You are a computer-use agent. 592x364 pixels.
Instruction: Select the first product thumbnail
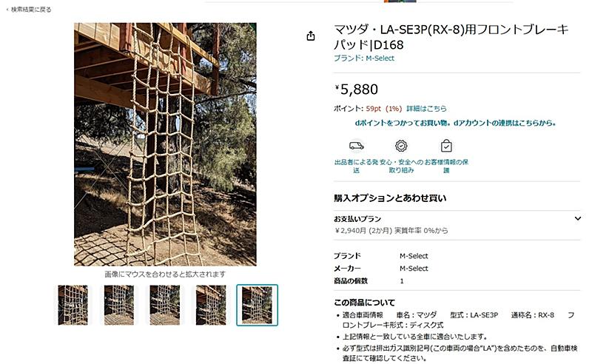pyautogui.click(x=73, y=305)
